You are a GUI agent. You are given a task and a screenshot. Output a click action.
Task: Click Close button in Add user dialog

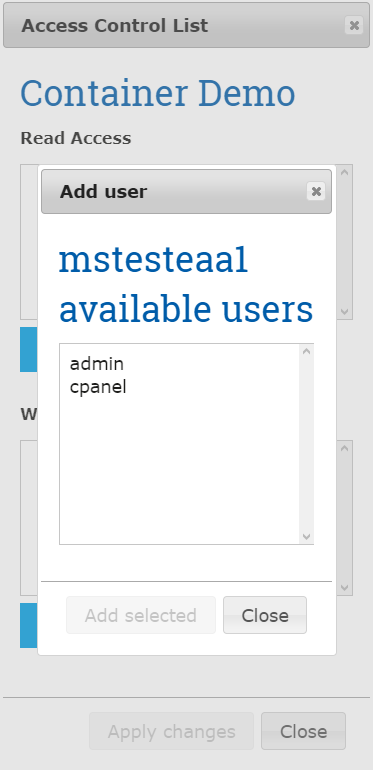265,615
